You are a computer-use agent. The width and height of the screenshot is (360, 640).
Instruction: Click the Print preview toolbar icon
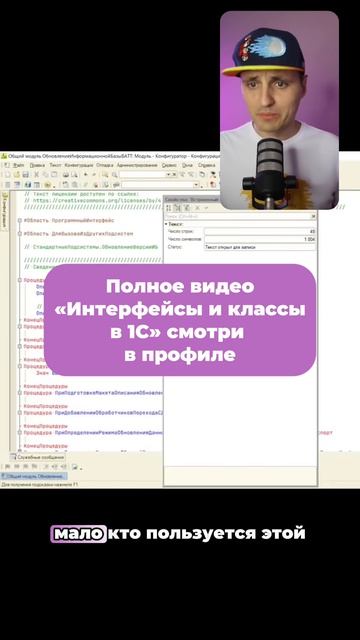(x=74, y=175)
